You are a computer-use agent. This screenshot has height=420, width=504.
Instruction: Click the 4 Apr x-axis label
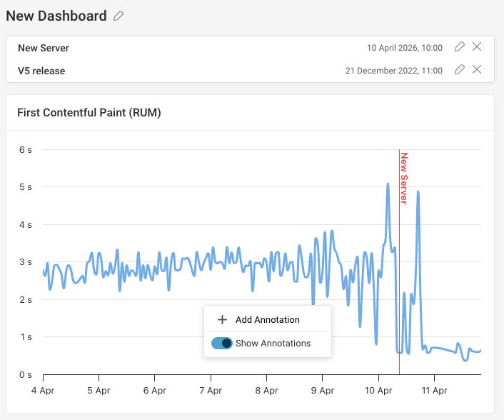tap(43, 391)
